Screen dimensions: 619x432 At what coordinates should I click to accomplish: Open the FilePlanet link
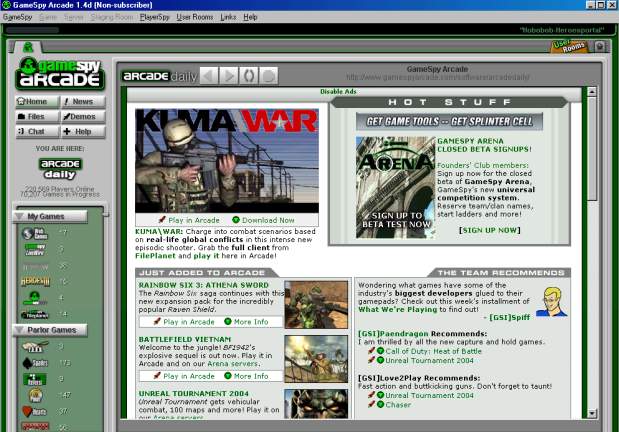pyautogui.click(x=155, y=256)
